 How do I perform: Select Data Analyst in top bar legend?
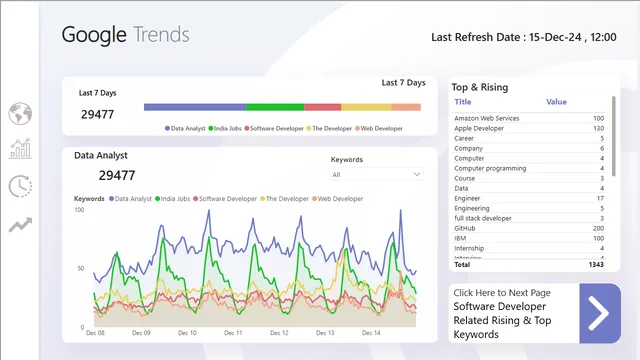pos(185,128)
